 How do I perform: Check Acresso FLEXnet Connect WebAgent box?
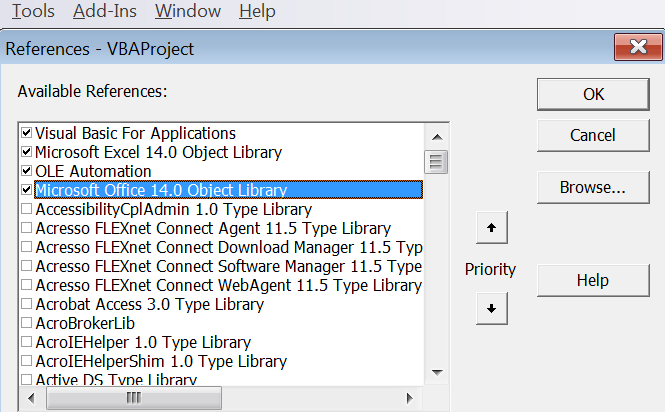click(26, 285)
